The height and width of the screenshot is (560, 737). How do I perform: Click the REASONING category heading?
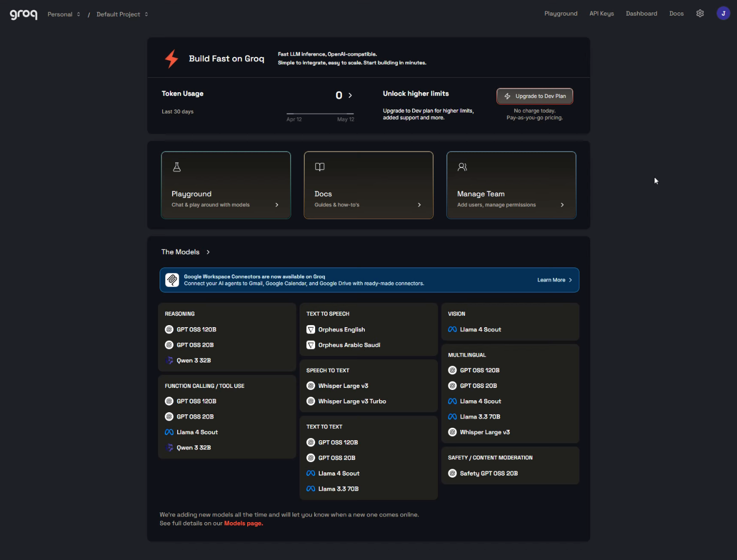pos(180,314)
